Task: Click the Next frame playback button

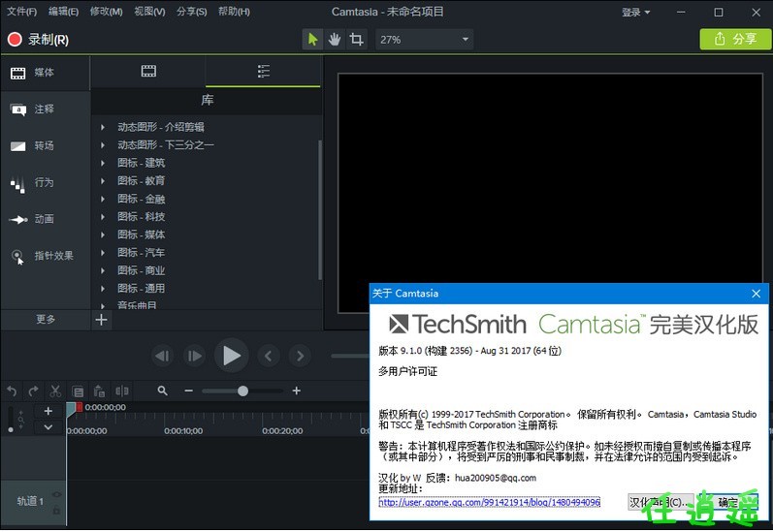Action: (x=194, y=356)
